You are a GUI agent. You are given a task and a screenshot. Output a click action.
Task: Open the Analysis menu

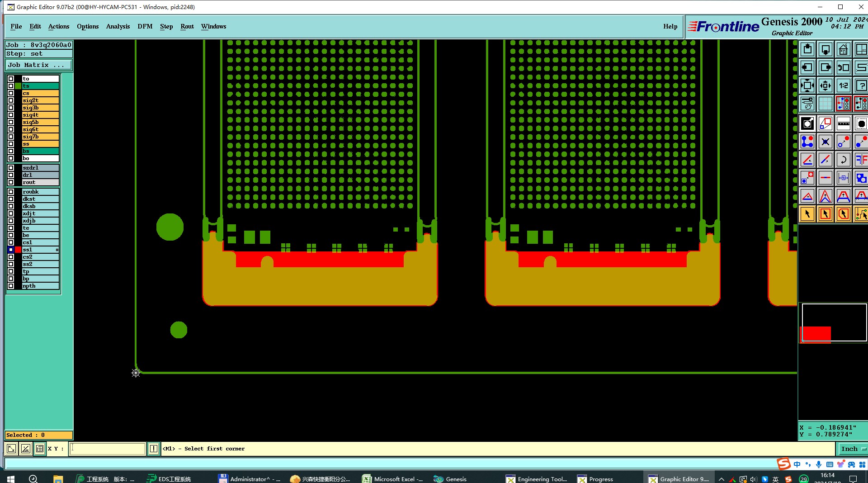[118, 26]
